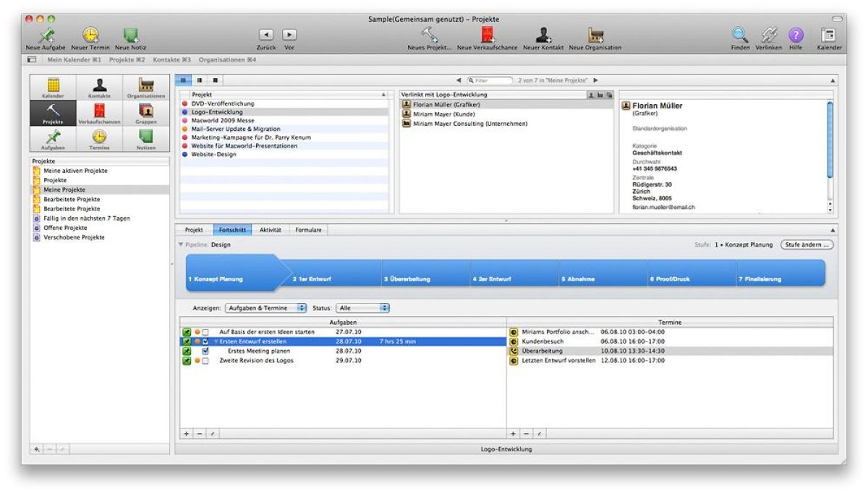Switch to the Aktivität tab
The image size is (868, 494).
tap(271, 229)
